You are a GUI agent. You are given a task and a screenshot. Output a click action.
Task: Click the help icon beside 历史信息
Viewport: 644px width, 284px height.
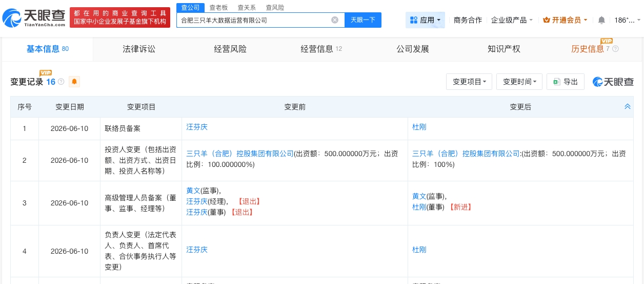pyautogui.click(x=615, y=49)
